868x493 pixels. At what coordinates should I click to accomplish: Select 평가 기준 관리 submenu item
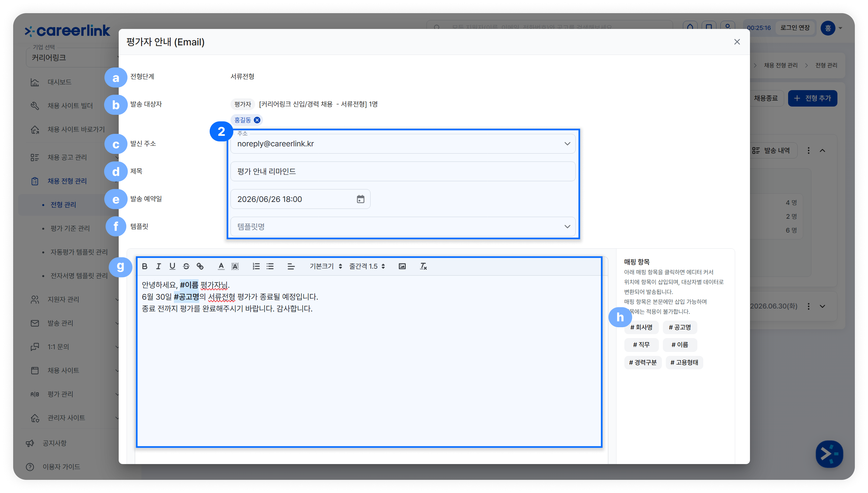point(70,229)
